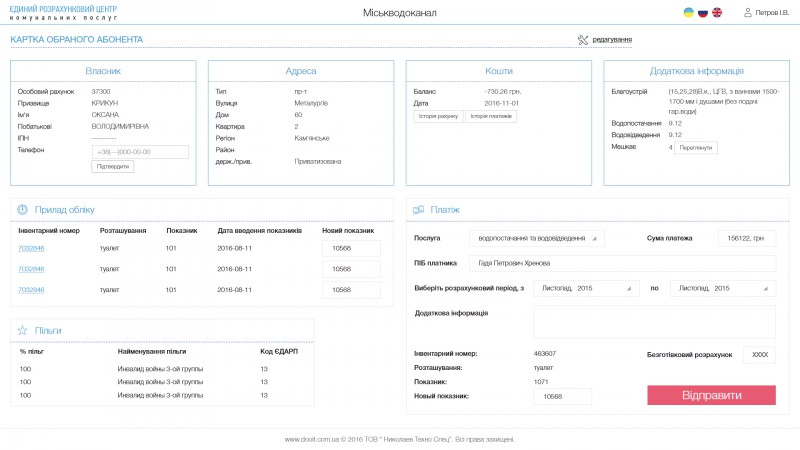Click the Підтвердити button under phone field
Screen dimensions: 800x450
click(113, 166)
